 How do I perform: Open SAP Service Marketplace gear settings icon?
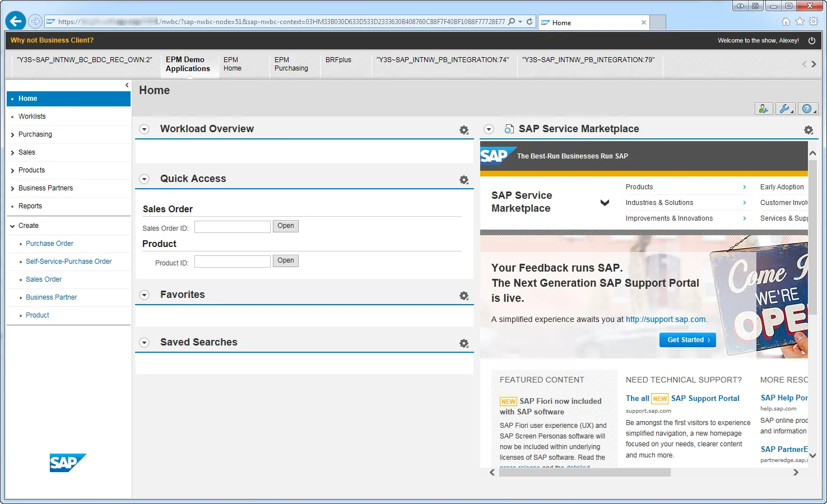[x=808, y=130]
